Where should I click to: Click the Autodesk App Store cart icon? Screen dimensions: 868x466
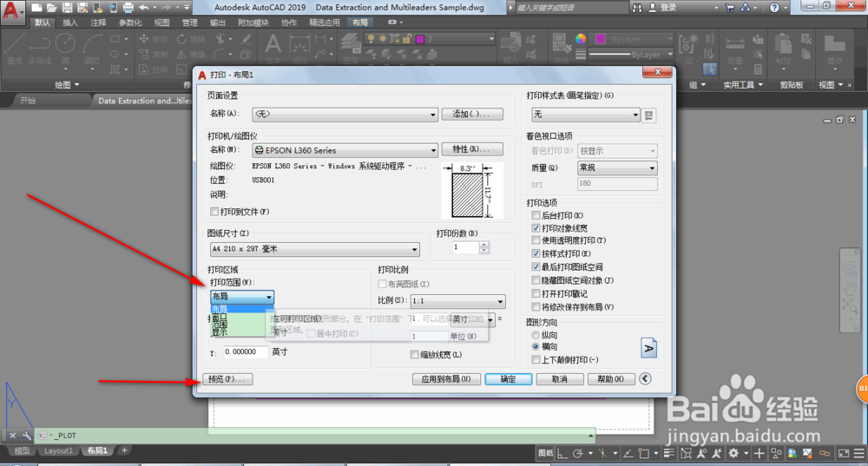[x=730, y=8]
